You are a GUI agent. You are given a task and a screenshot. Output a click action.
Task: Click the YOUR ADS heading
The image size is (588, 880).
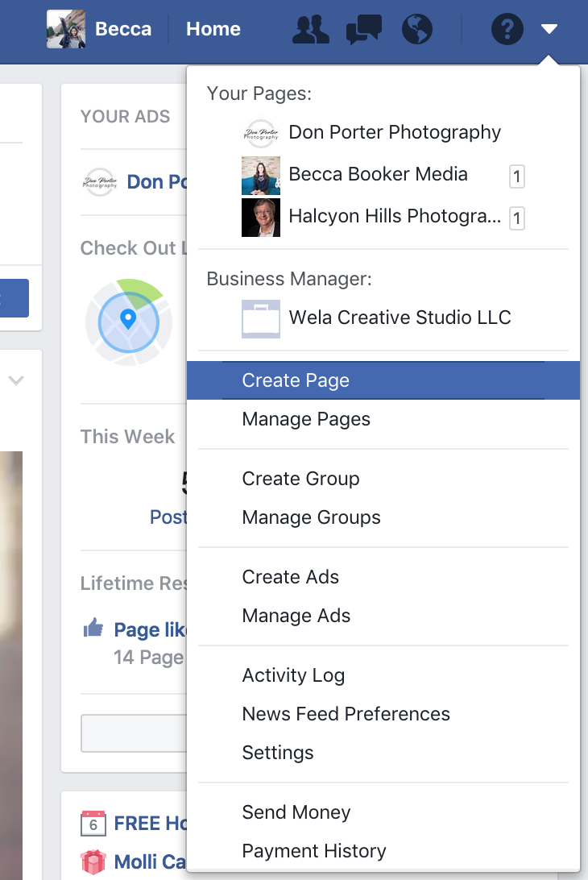(125, 116)
